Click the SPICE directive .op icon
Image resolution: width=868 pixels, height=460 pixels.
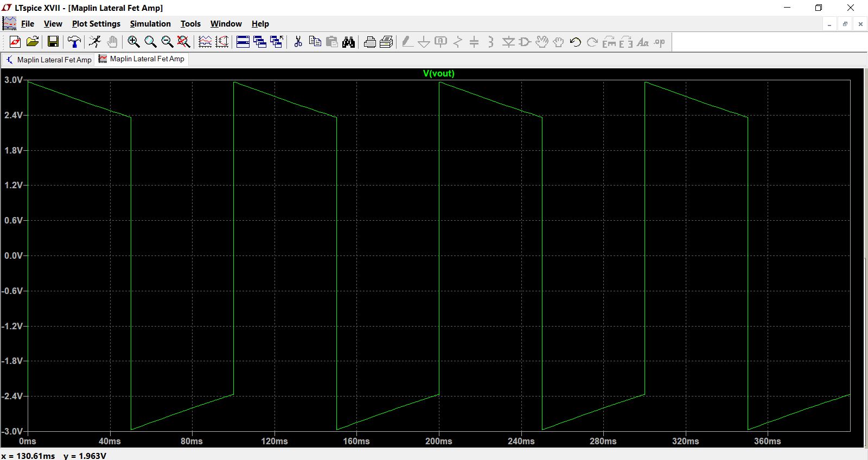pos(659,42)
